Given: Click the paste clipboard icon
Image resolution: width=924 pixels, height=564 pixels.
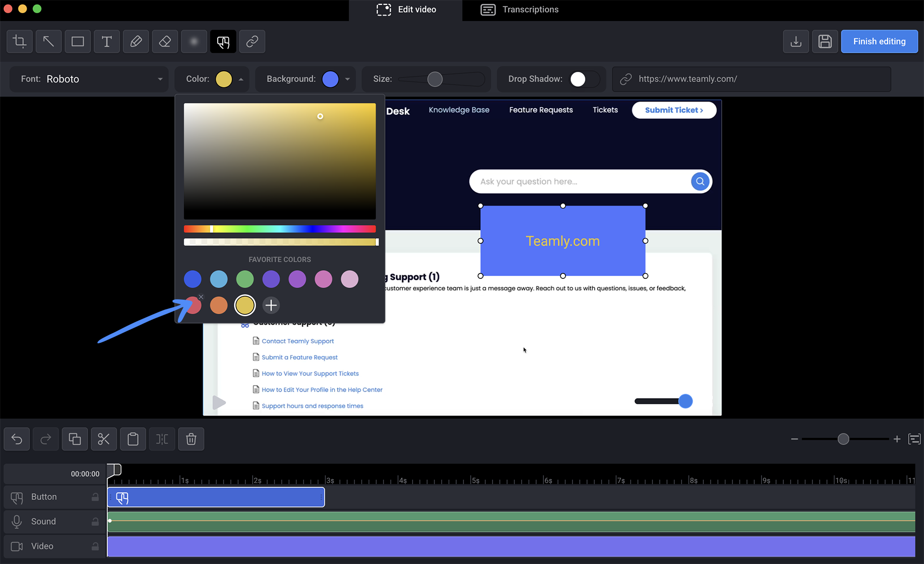Looking at the screenshot, I should 133,439.
